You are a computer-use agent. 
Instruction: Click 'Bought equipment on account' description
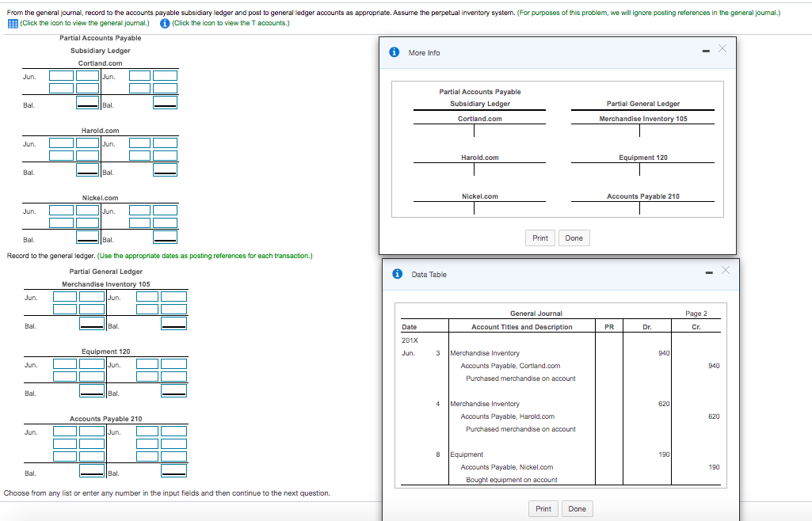(x=511, y=480)
